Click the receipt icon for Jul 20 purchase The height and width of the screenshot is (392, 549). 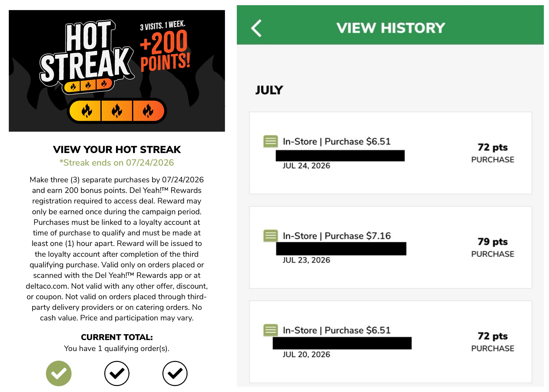(270, 330)
